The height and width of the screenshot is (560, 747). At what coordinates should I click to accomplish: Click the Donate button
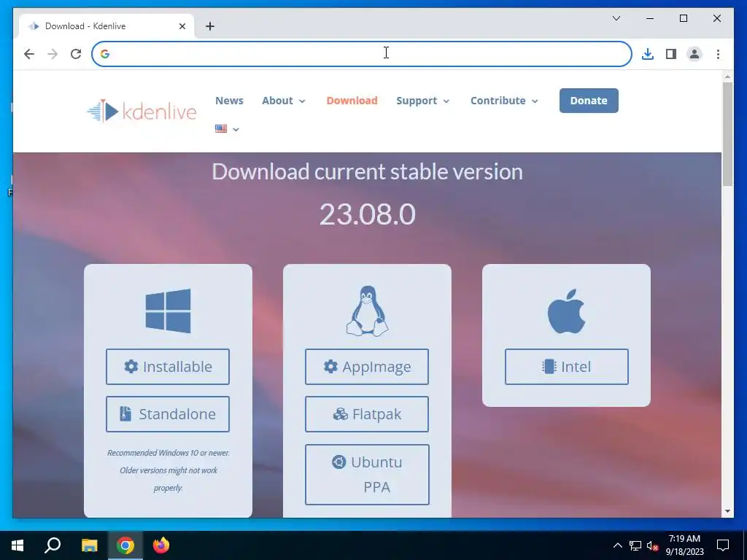(589, 101)
